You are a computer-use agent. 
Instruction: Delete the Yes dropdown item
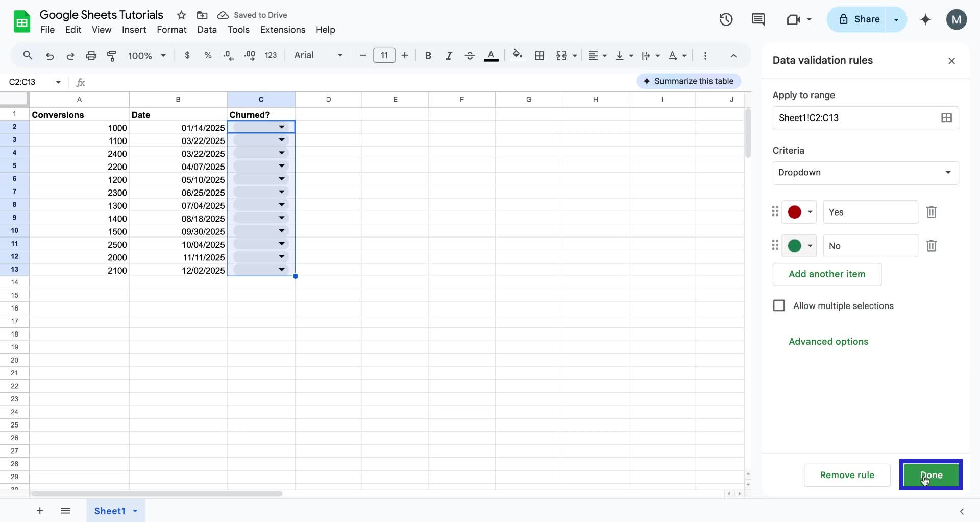coord(931,212)
